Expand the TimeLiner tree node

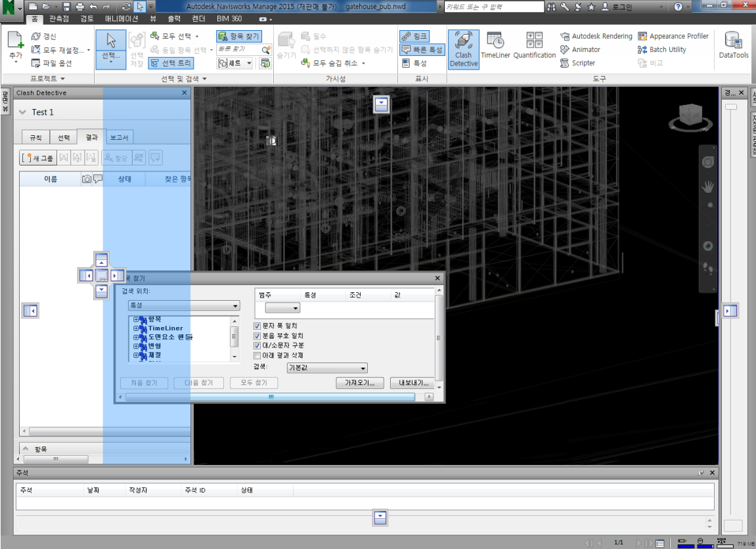(136, 328)
